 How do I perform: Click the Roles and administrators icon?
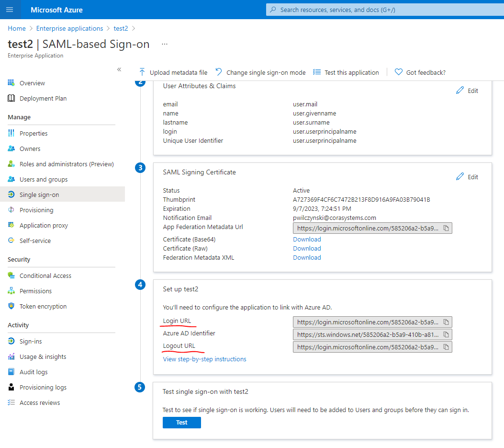coord(11,164)
